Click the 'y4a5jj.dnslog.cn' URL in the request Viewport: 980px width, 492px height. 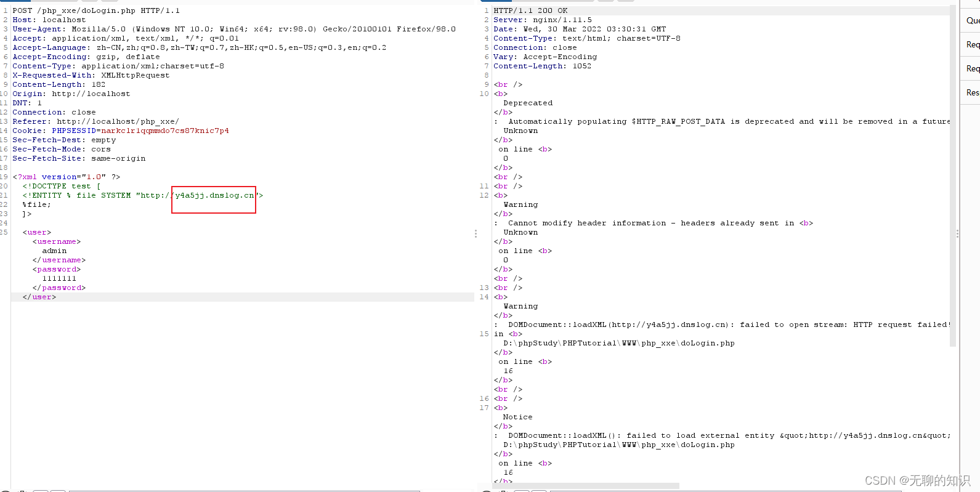214,195
